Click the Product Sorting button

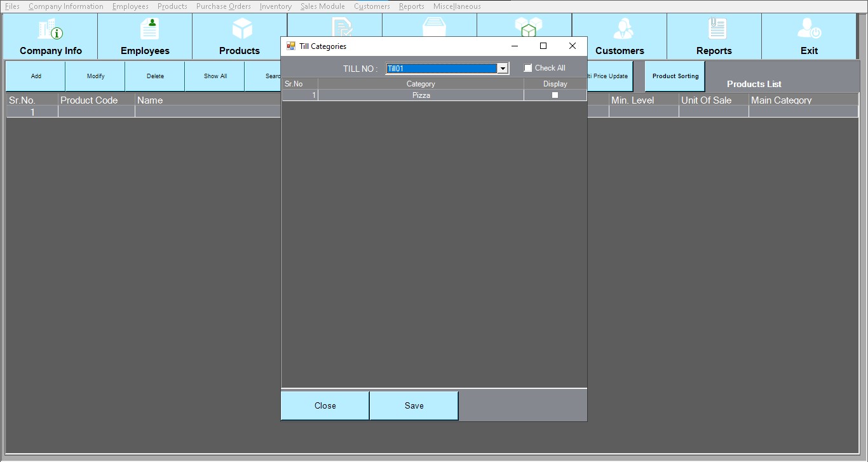coord(675,76)
